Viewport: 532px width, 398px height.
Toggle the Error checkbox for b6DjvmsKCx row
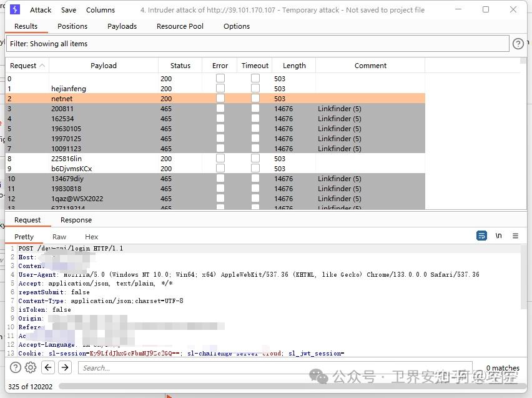[x=220, y=169]
